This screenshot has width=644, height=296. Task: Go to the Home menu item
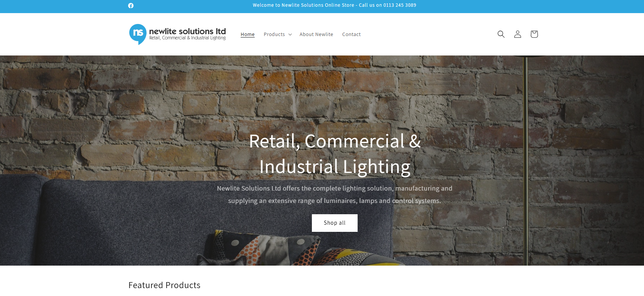[247, 35]
